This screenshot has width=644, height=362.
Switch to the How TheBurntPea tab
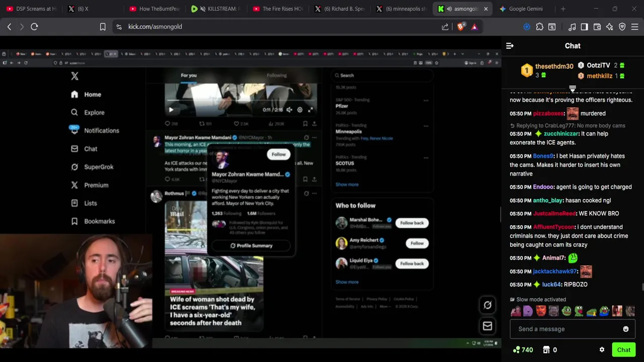tap(154, 9)
